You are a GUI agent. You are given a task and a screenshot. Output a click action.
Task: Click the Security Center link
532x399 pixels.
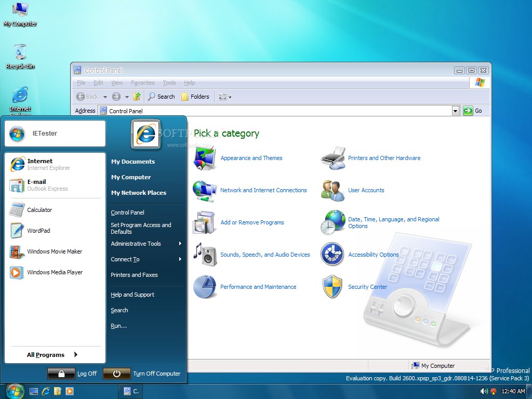[x=367, y=287]
